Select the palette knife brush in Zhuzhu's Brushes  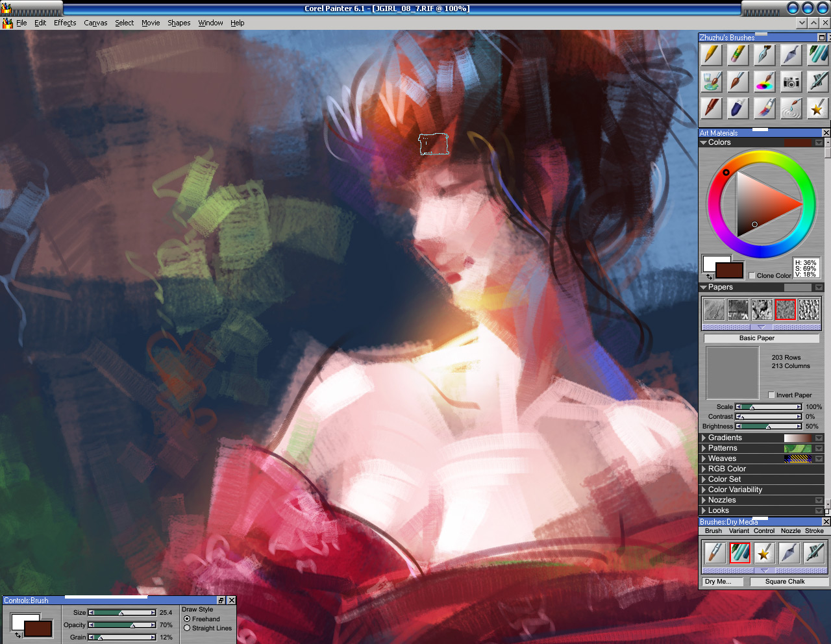click(791, 55)
